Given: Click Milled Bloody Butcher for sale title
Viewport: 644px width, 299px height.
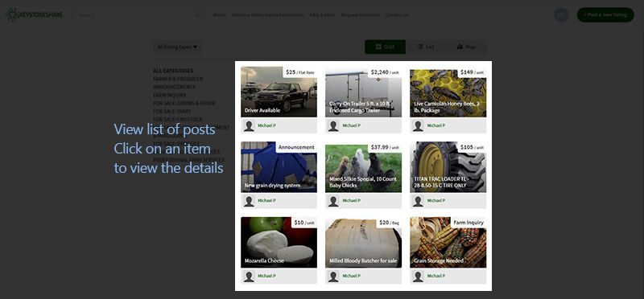Looking at the screenshot, I should 363,261.
